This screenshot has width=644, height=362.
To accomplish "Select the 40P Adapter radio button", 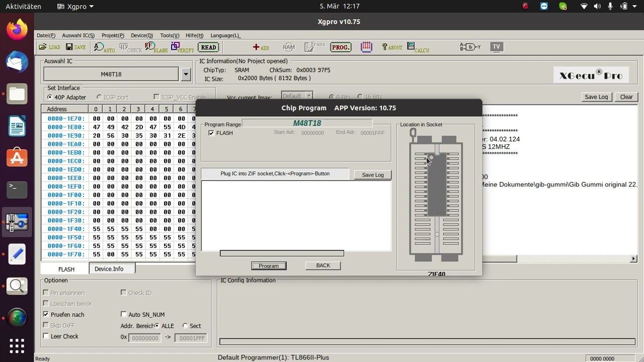I will [x=49, y=97].
